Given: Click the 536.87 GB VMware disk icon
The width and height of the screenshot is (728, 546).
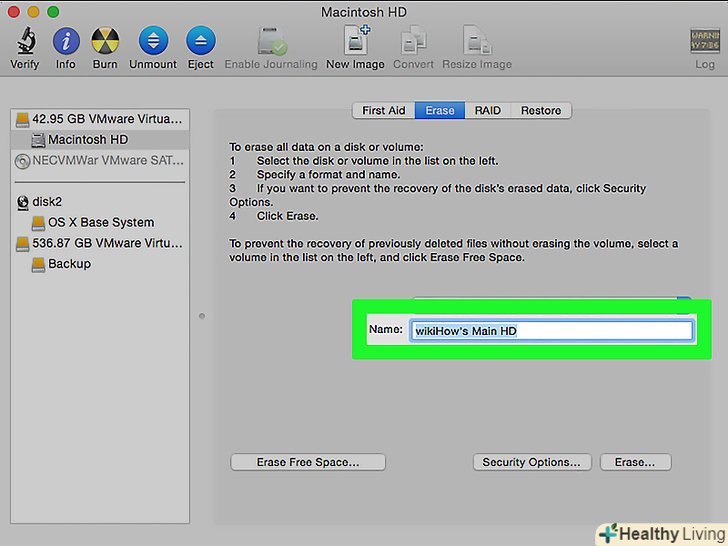Looking at the screenshot, I should click(x=22, y=243).
